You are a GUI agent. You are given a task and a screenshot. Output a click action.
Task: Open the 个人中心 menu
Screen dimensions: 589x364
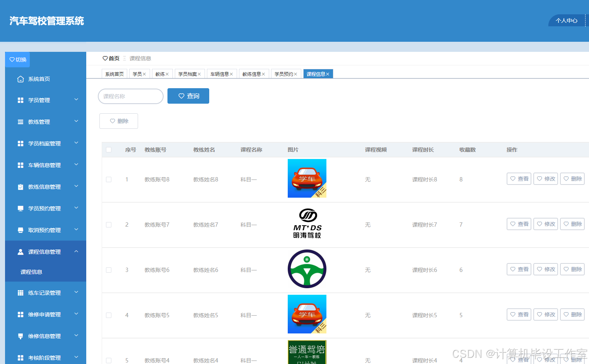tap(567, 21)
